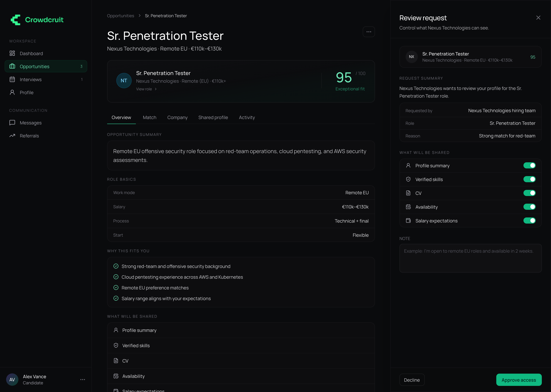
Task: Switch to the Match tab
Action: [x=150, y=118]
